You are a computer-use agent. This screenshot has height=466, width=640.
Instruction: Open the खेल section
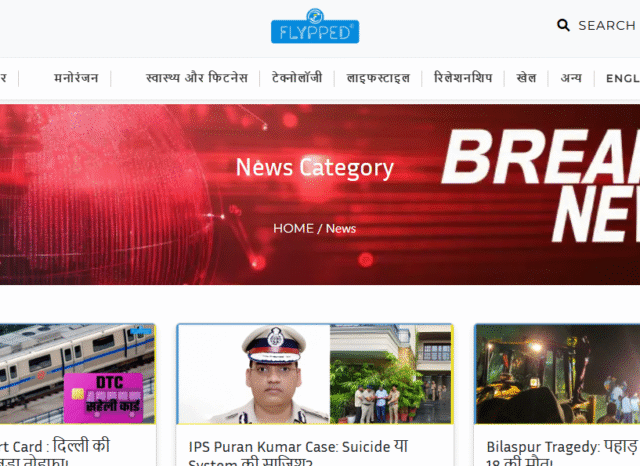526,78
